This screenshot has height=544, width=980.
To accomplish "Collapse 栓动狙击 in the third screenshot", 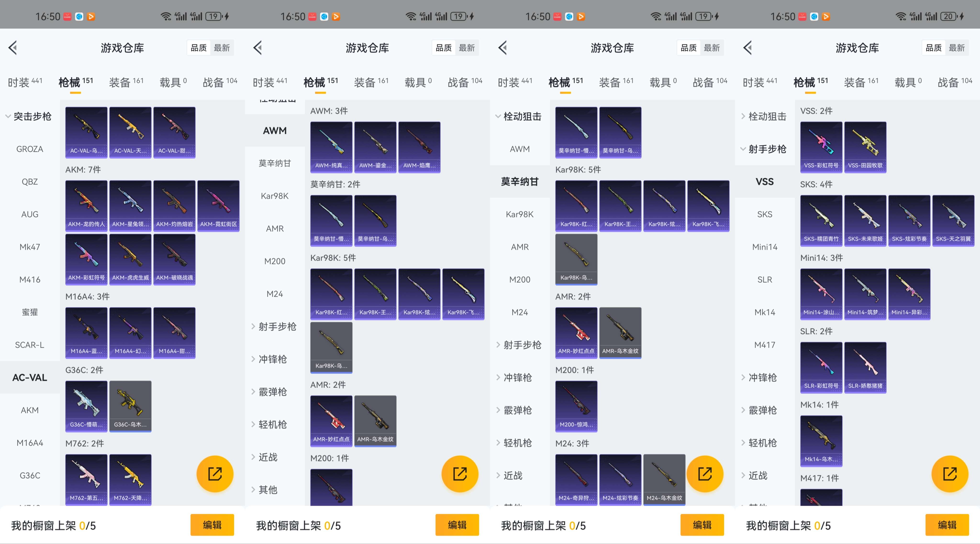I will [519, 116].
